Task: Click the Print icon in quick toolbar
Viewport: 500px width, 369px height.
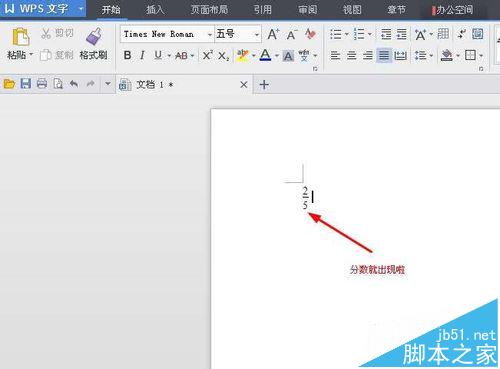Action: point(42,83)
